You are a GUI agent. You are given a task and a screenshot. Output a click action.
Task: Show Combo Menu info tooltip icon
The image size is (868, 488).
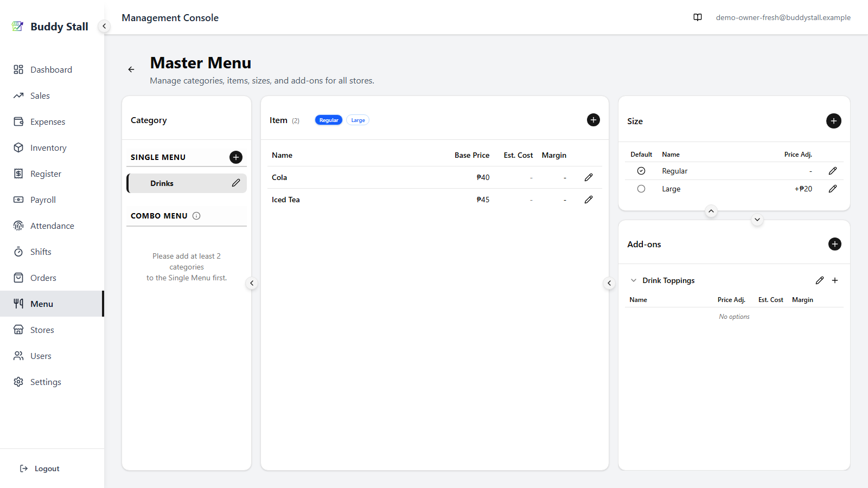196,216
